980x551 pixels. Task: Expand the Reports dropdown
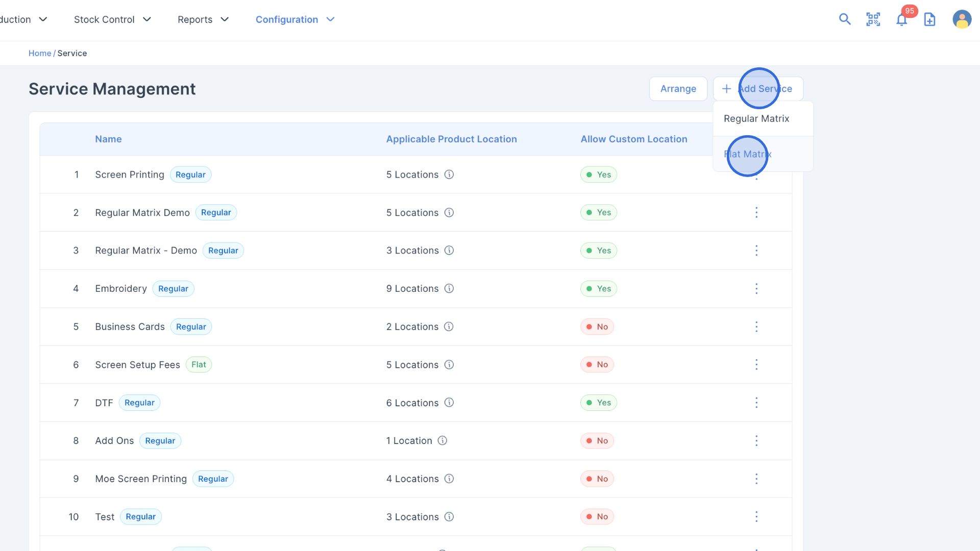(203, 19)
